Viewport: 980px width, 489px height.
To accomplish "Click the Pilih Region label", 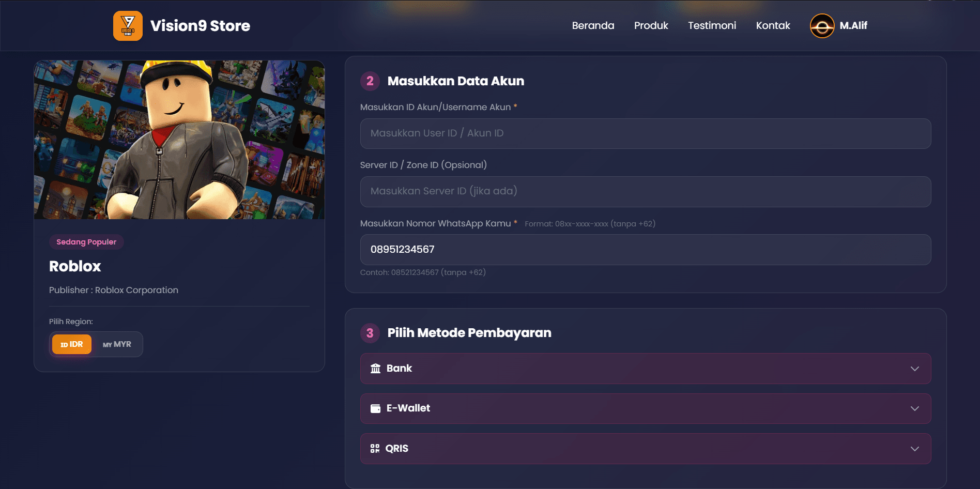I will (71, 322).
